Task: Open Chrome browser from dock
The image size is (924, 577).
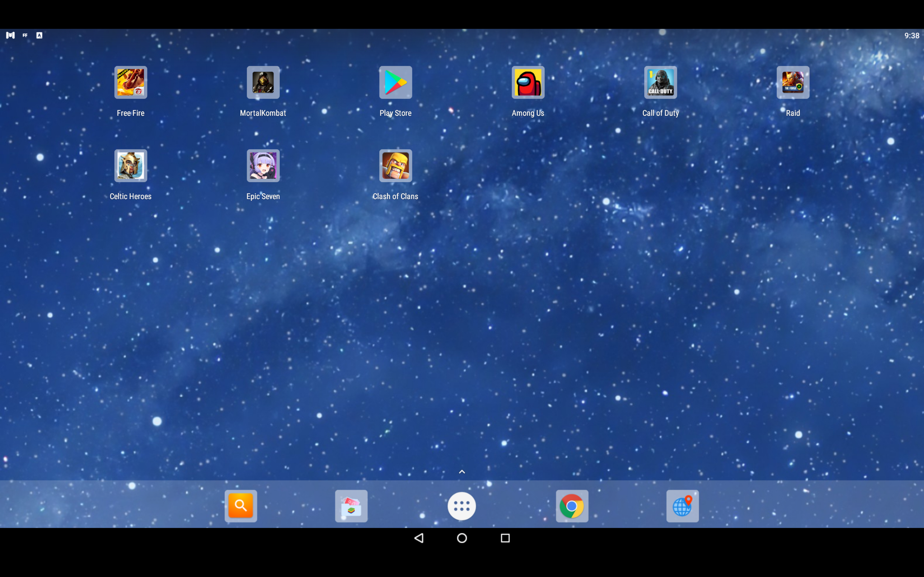Action: [571, 505]
